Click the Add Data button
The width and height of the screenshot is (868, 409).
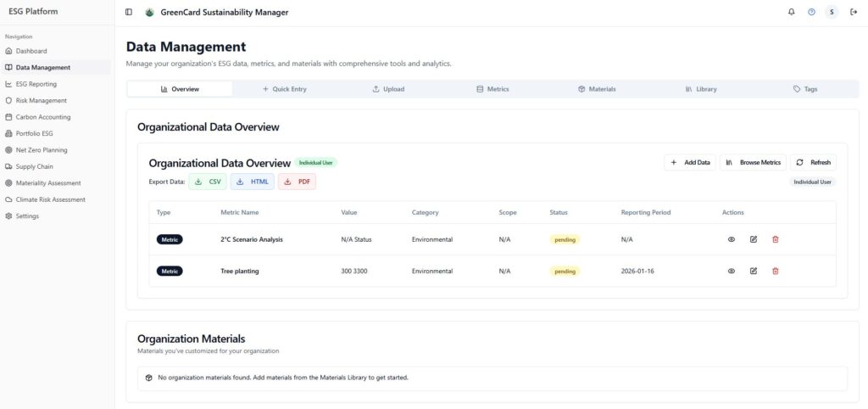690,162
